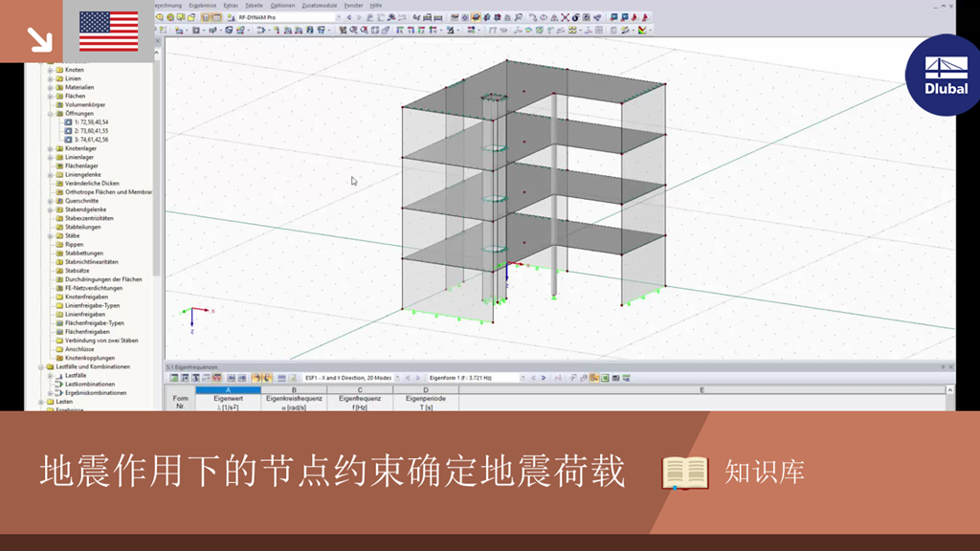Expand the Knoten tree node
The width and height of the screenshot is (980, 551).
coord(50,70)
